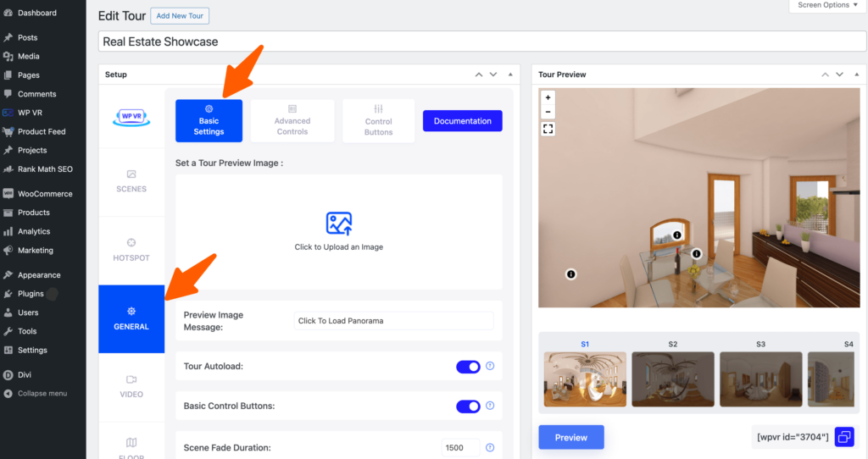Move the Tour Preview panel down

(840, 75)
